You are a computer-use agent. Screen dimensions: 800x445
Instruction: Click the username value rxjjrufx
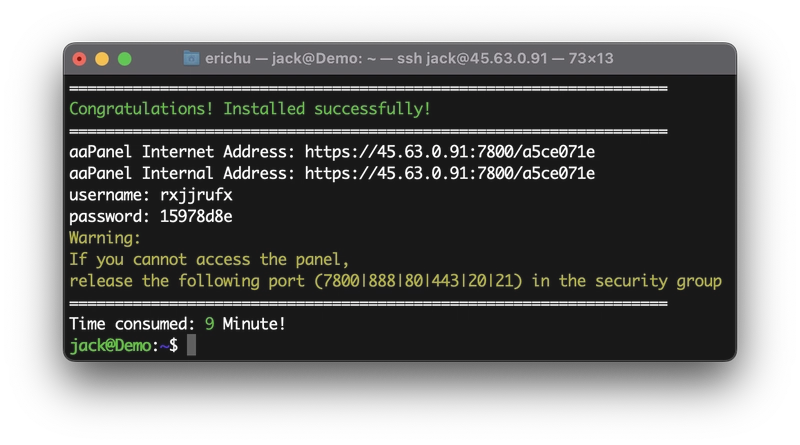[x=196, y=195]
